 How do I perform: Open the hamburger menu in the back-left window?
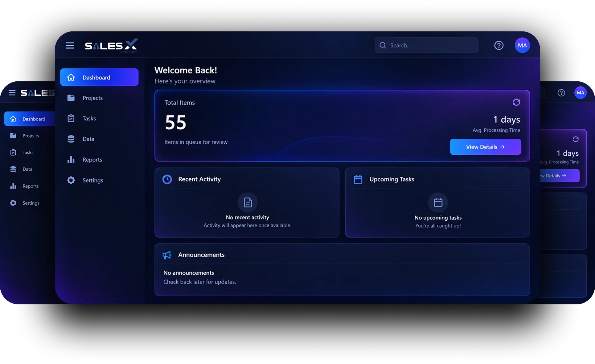click(x=12, y=93)
